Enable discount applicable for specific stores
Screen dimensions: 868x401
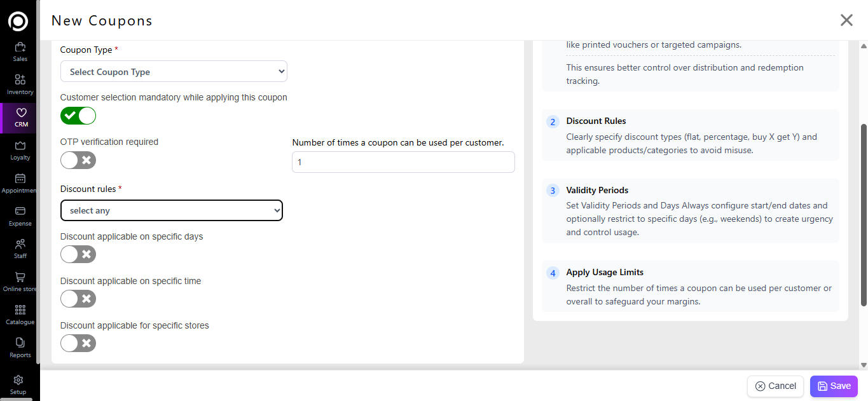pyautogui.click(x=78, y=344)
